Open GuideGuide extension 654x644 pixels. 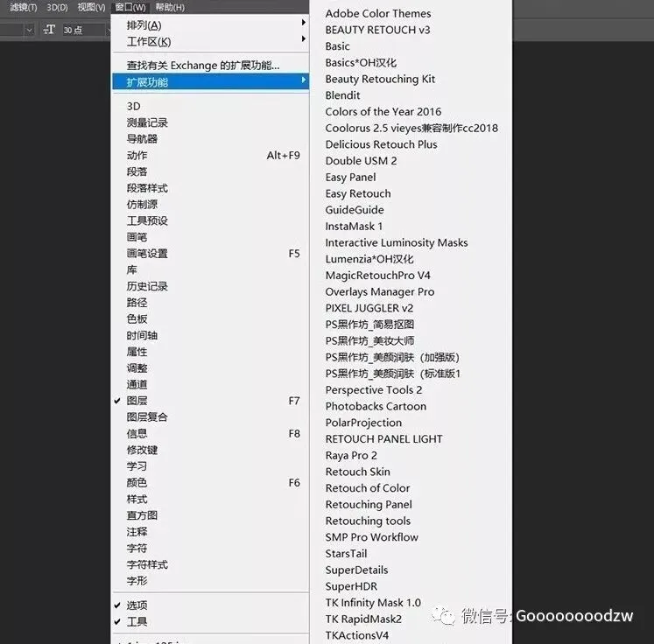355,210
